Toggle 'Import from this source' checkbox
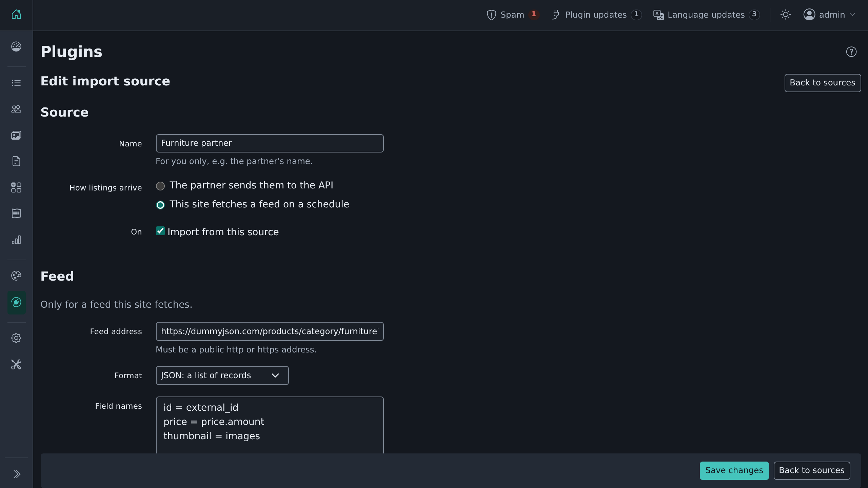This screenshot has width=868, height=488. click(x=160, y=231)
